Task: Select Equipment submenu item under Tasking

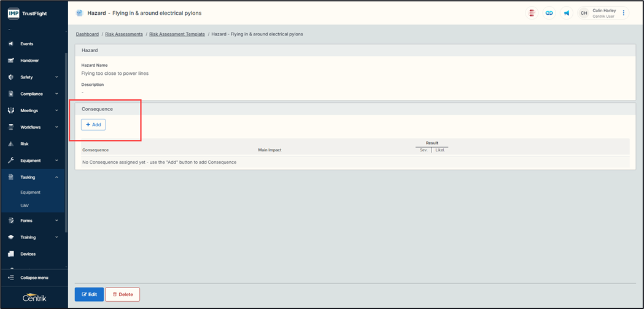Action: coord(30,193)
